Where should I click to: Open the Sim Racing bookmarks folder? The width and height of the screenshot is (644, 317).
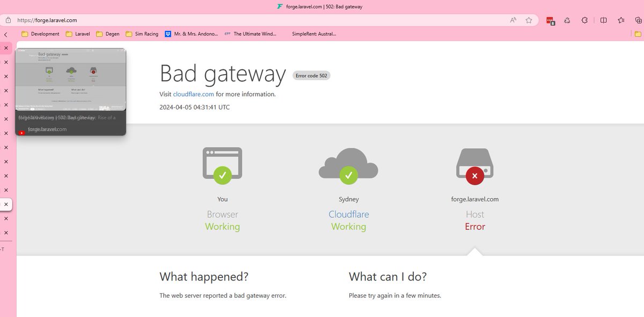[142, 34]
